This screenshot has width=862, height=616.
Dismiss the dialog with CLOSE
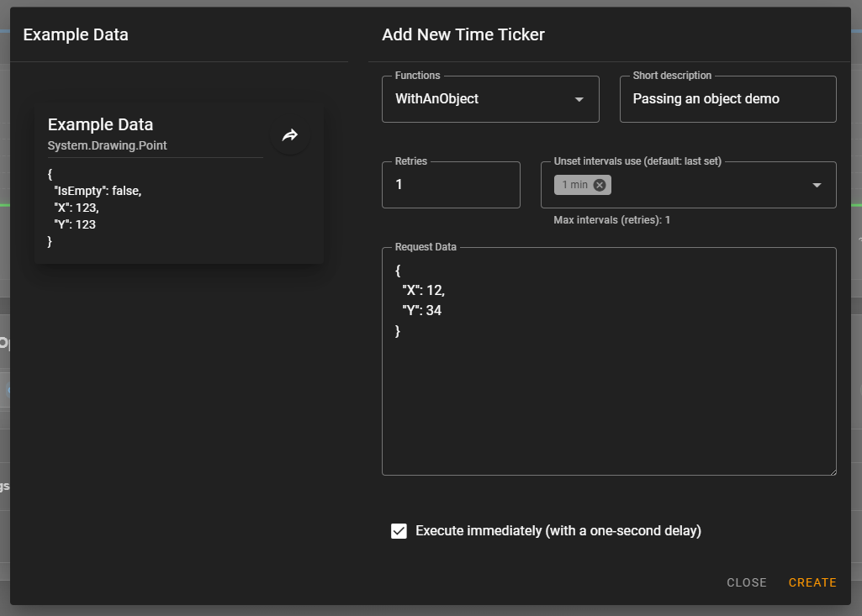[x=746, y=582]
